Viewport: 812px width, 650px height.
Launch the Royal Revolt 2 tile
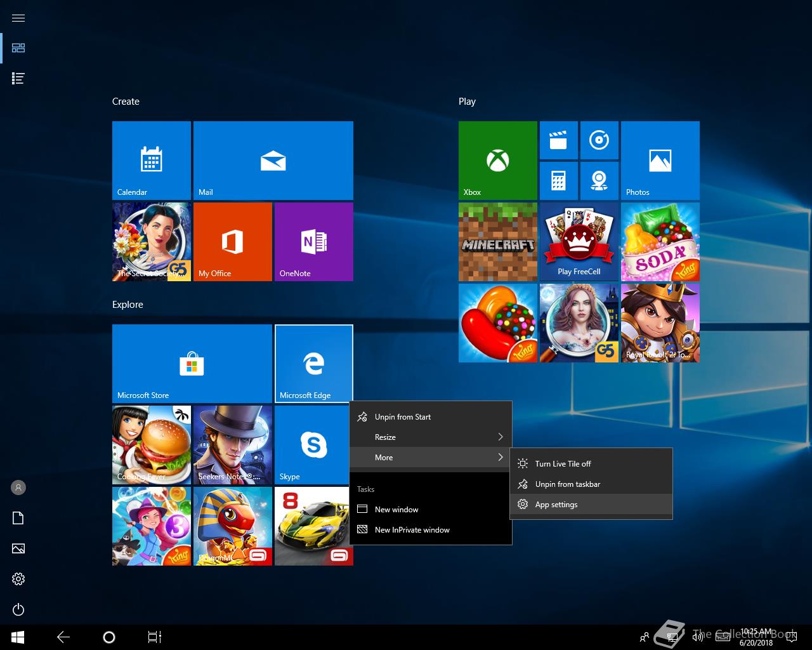tap(660, 323)
